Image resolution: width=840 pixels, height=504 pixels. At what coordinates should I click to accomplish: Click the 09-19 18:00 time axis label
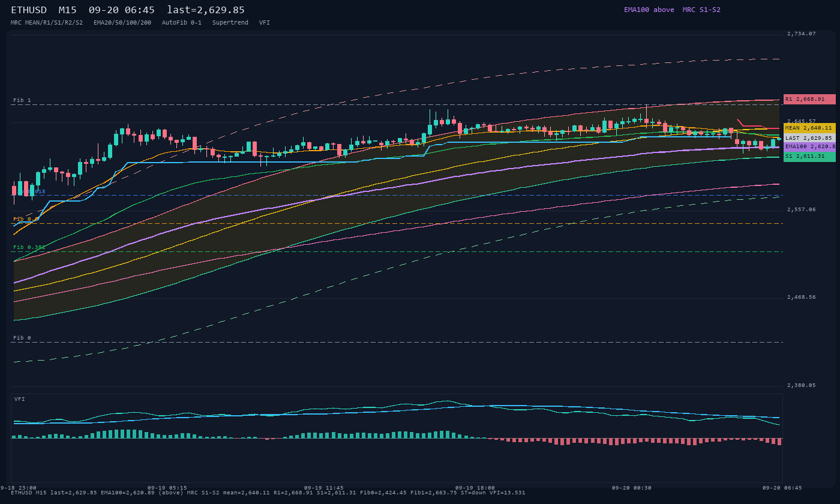[475, 488]
